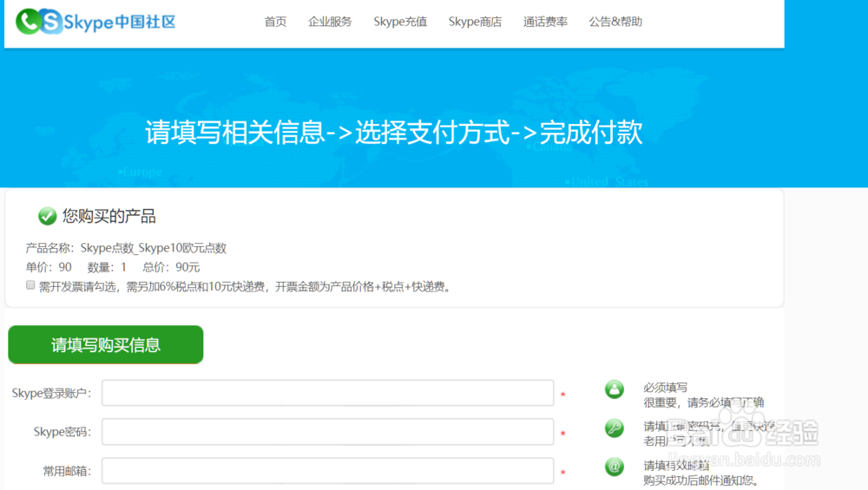This screenshot has width=868, height=490.
Task: Focus the Skype密码 input field
Action: (328, 431)
